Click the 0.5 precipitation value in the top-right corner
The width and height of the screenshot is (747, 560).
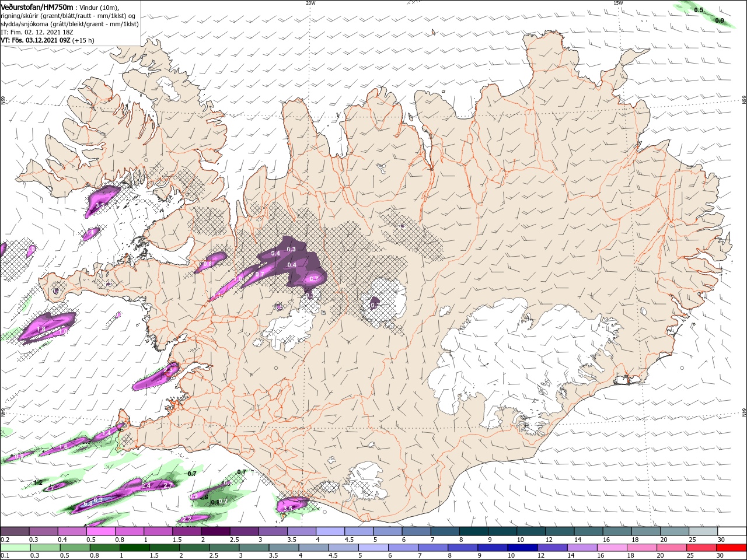pyautogui.click(x=699, y=10)
